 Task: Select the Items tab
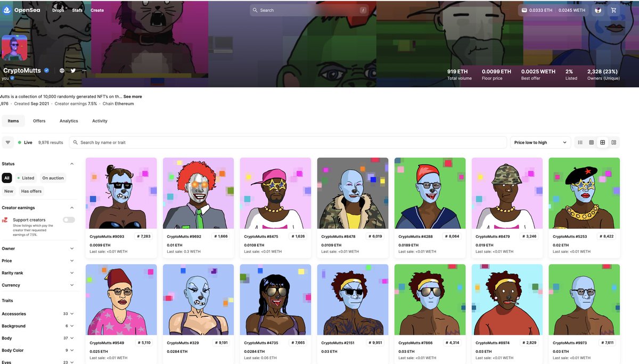[x=13, y=121]
